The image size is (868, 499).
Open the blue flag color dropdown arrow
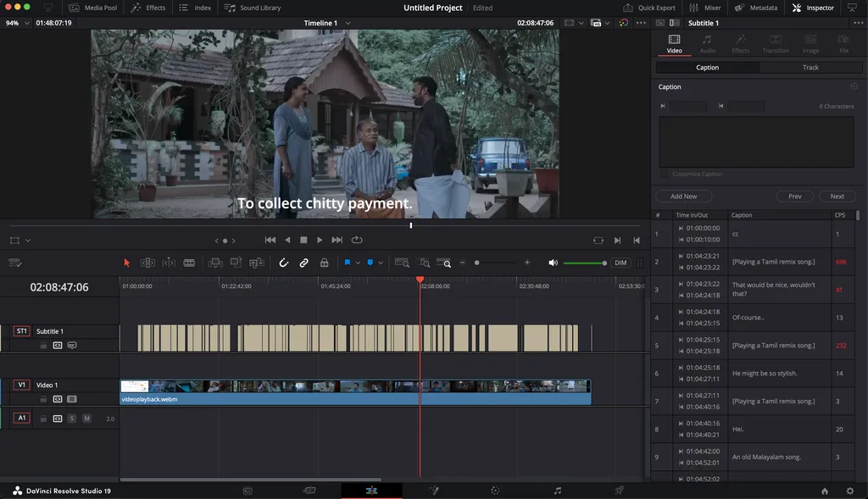pyautogui.click(x=358, y=263)
